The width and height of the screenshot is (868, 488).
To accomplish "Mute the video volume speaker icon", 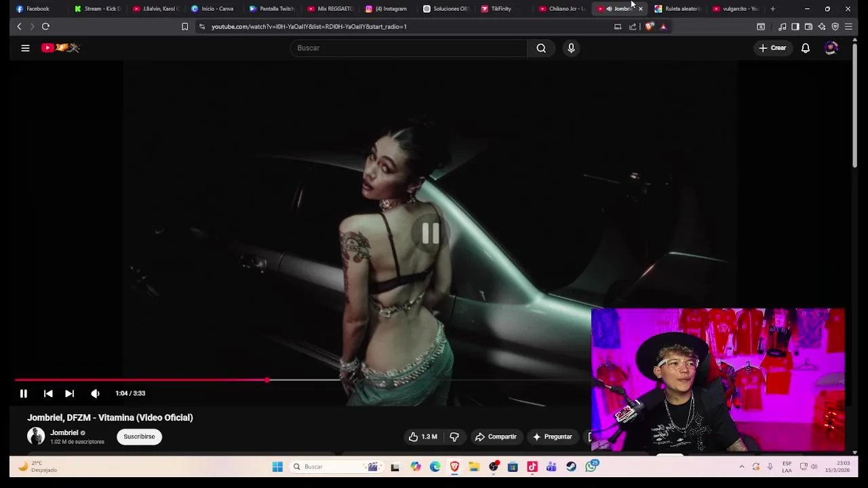I will pos(95,393).
